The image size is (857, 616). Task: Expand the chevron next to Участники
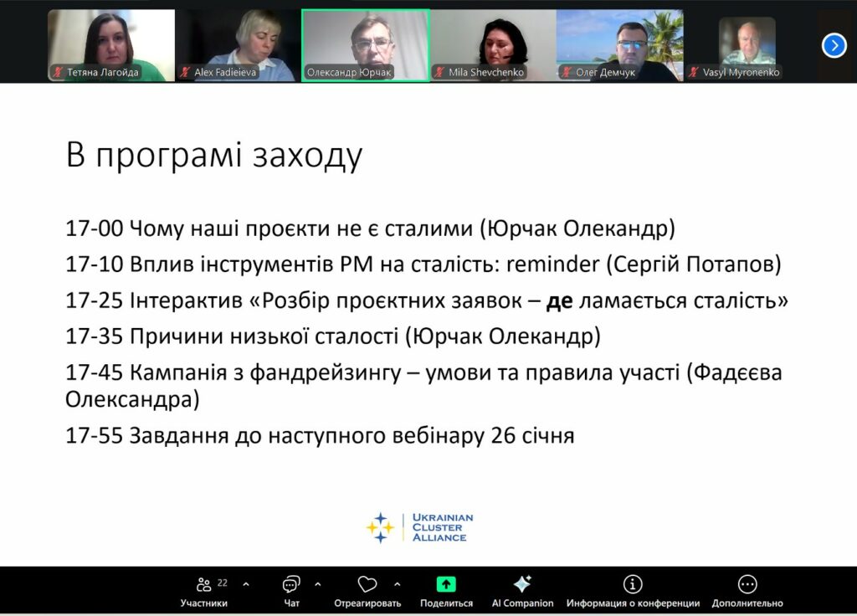[246, 584]
